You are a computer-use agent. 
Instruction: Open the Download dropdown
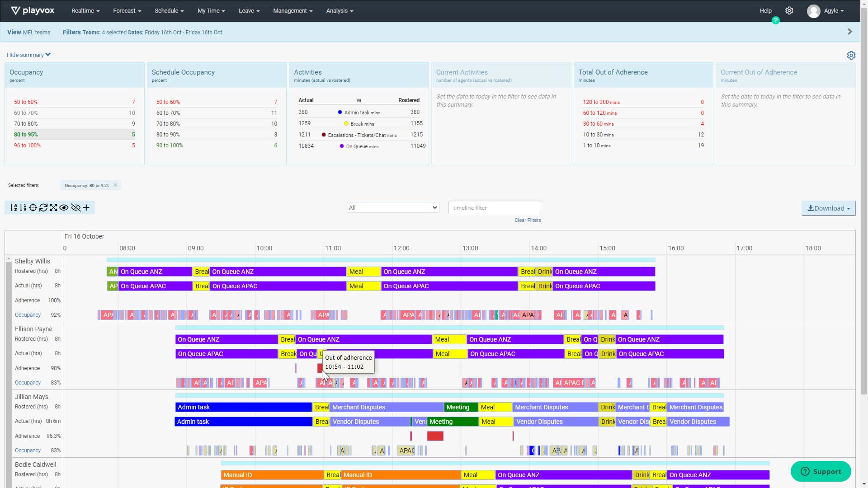[828, 208]
